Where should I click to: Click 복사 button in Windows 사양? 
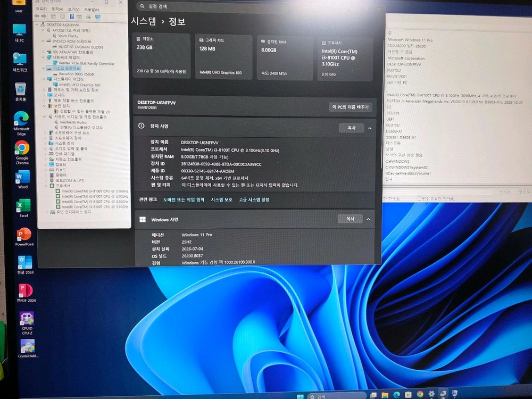350,219
